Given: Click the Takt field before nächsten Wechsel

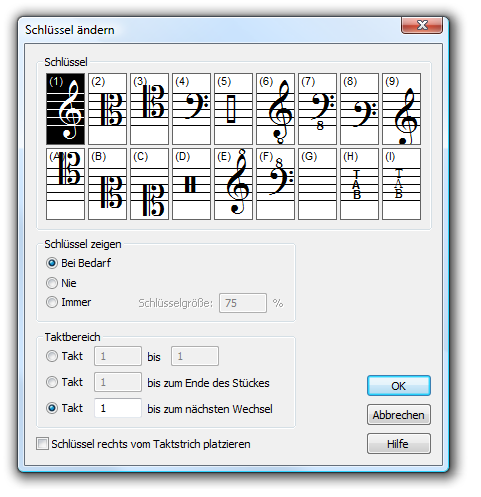Looking at the screenshot, I should click(x=118, y=408).
